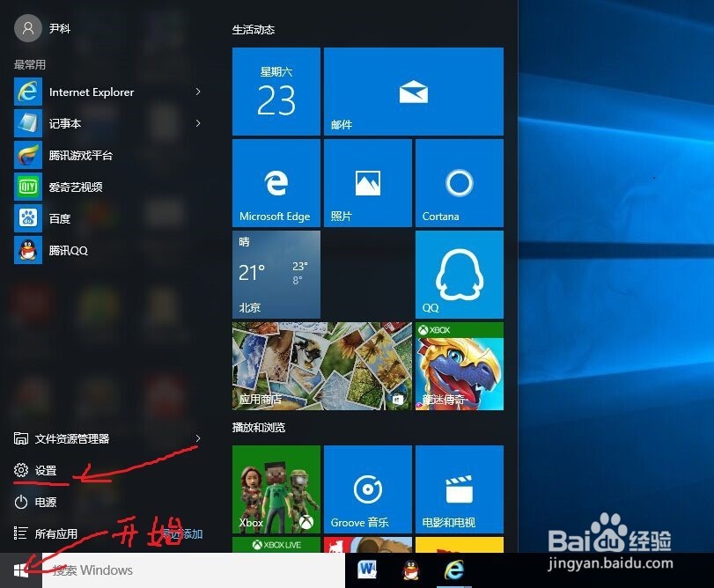The height and width of the screenshot is (588, 714).
Task: Open the 龍迷傳奇 Xbox game tile
Action: (x=460, y=366)
